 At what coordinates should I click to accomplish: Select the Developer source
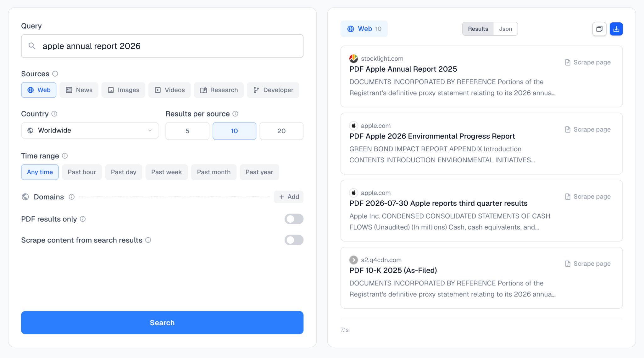pos(273,90)
